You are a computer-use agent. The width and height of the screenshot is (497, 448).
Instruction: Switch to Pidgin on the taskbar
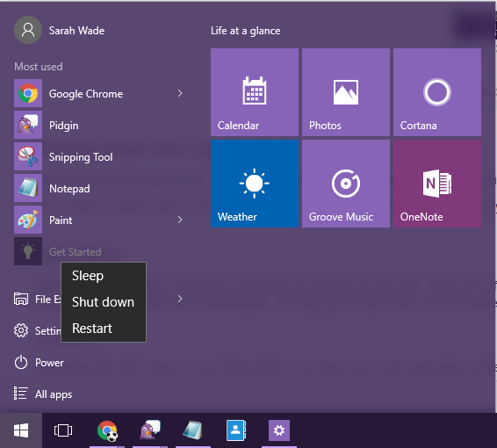pyautogui.click(x=150, y=430)
